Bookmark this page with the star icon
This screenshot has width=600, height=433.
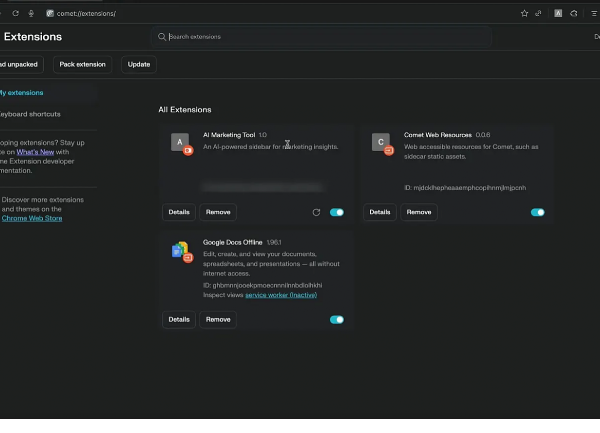pyautogui.click(x=524, y=13)
